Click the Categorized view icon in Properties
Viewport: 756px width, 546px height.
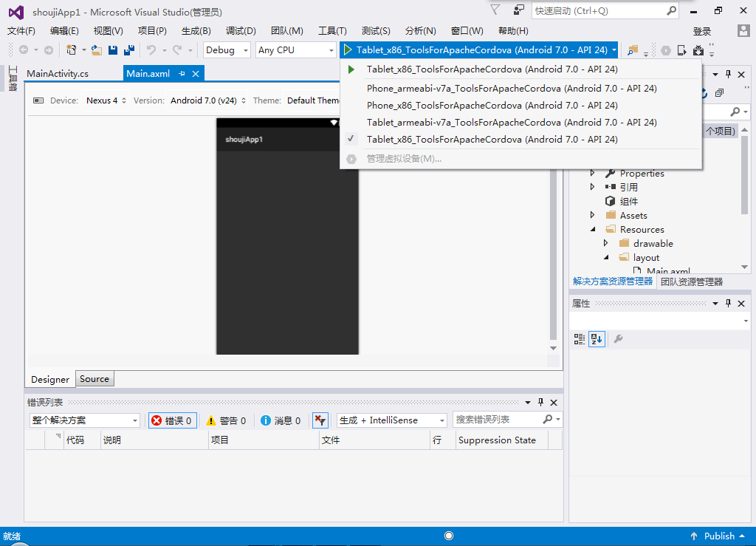pos(579,339)
